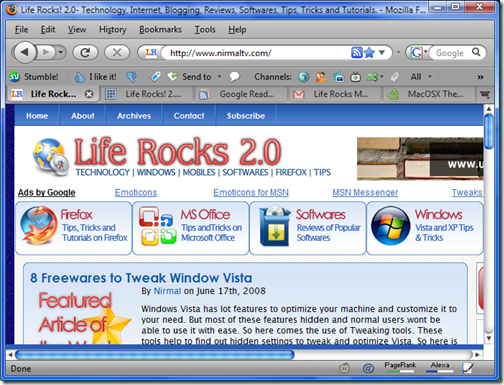Open the Google search engine selector
504x385 pixels.
[418, 53]
